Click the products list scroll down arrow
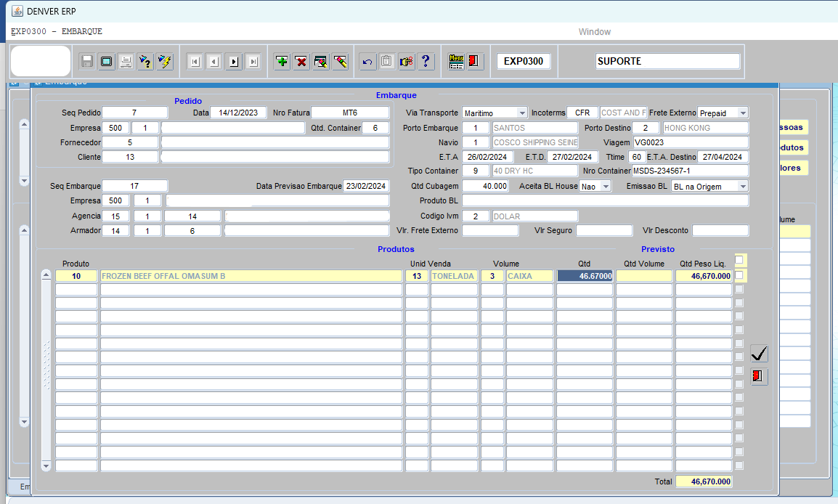This screenshot has height=504, width=838. (x=46, y=466)
